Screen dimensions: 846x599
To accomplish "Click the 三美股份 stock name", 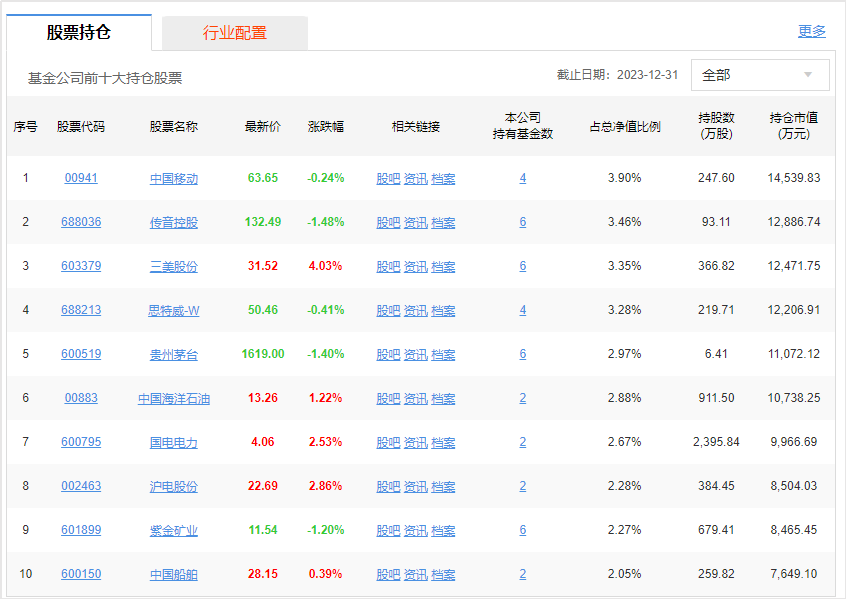I will pyautogui.click(x=174, y=267).
